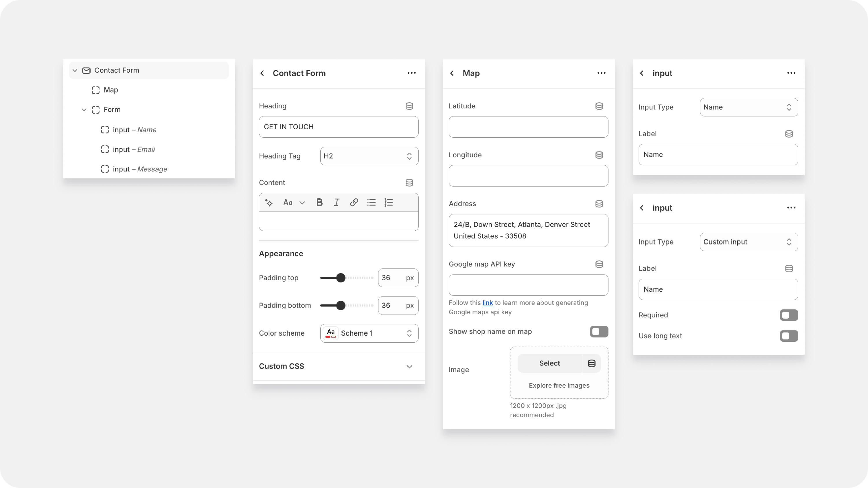Open more options in Contact Form panel
This screenshot has height=488, width=868.
coord(411,73)
